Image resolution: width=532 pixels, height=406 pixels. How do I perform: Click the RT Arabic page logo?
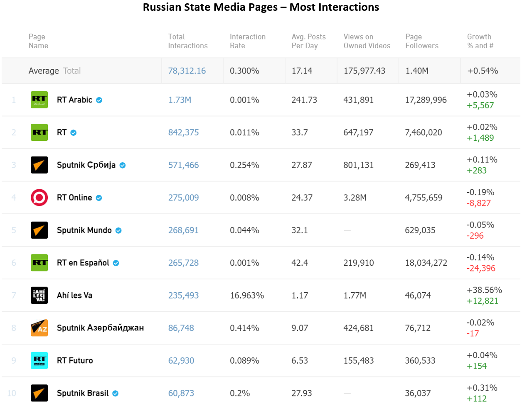point(39,100)
